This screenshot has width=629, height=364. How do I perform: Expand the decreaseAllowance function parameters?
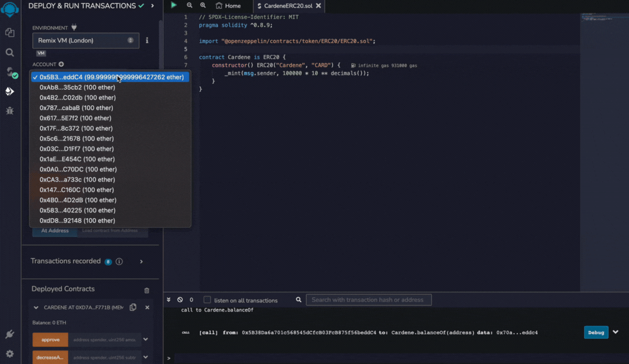[146, 357]
